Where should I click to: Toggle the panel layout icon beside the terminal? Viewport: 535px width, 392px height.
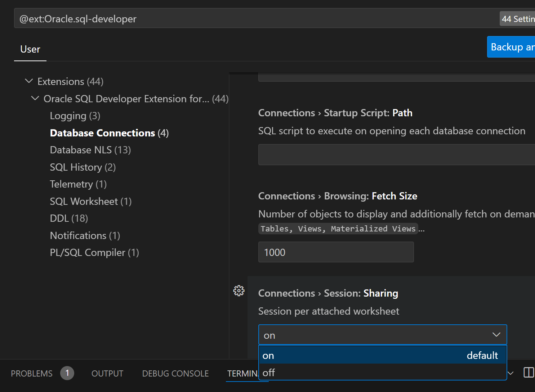pyautogui.click(x=529, y=373)
